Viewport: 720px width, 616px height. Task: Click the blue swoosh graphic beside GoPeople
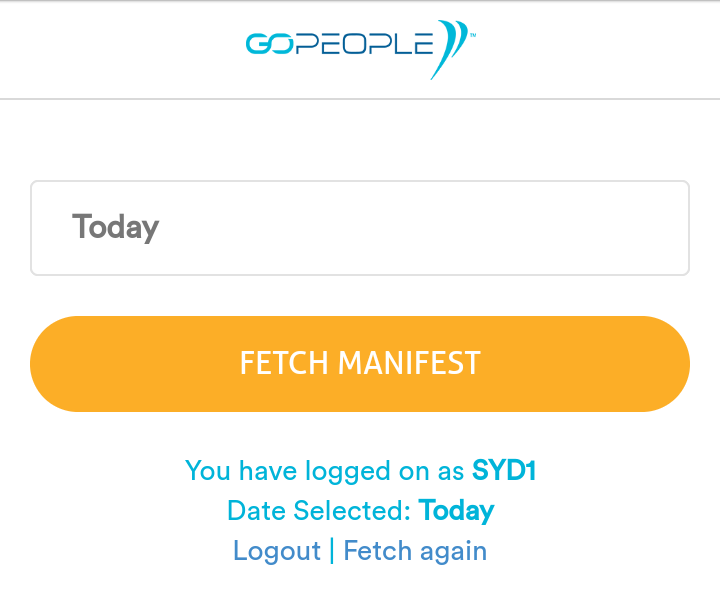click(449, 49)
